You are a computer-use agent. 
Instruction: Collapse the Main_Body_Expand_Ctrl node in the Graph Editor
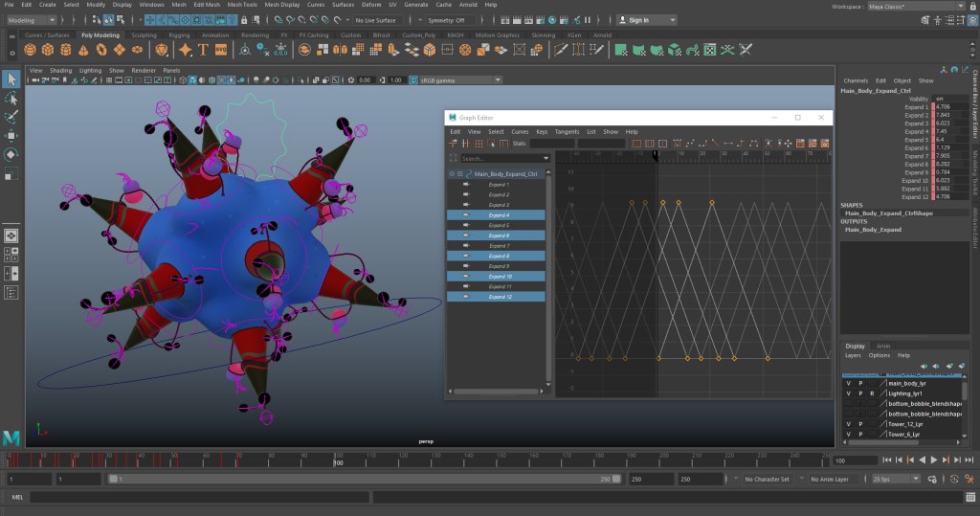pos(452,174)
